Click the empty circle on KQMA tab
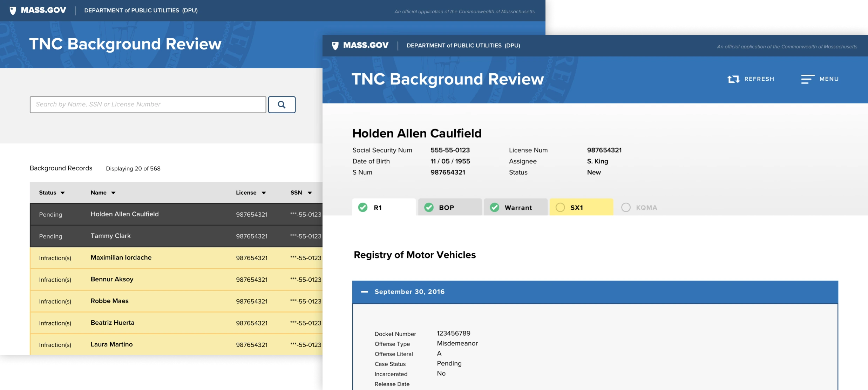Image resolution: width=868 pixels, height=390 pixels. pyautogui.click(x=626, y=207)
